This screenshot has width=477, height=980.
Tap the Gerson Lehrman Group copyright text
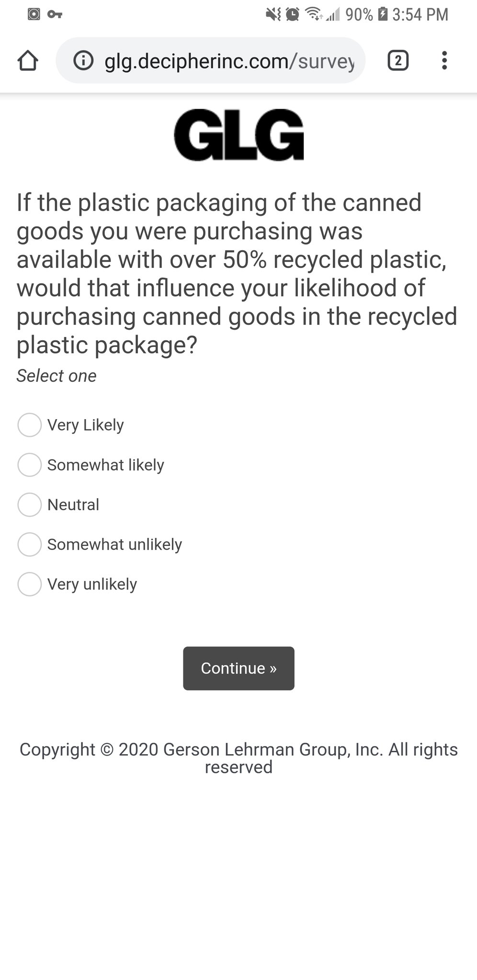tap(238, 758)
